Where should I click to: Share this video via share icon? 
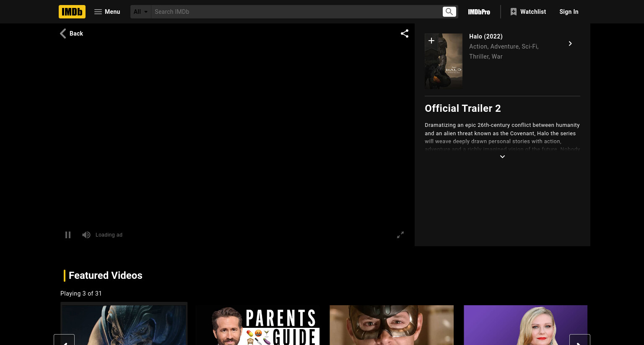click(405, 33)
